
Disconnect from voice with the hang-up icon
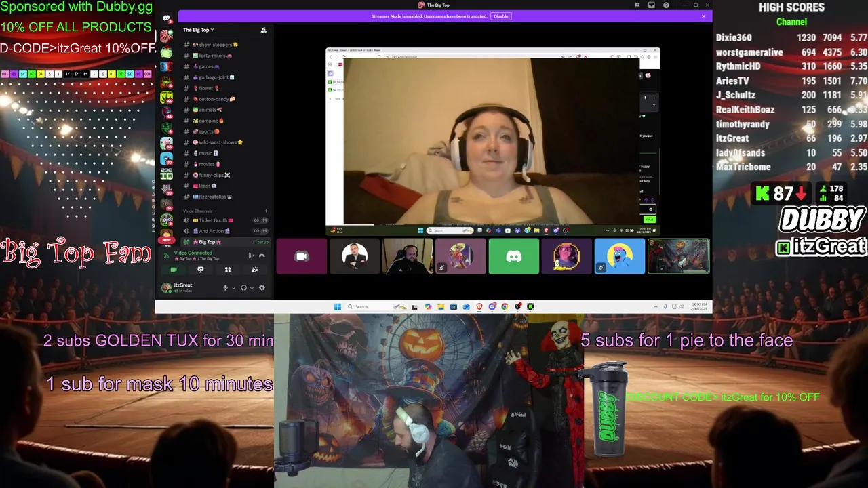click(262, 256)
